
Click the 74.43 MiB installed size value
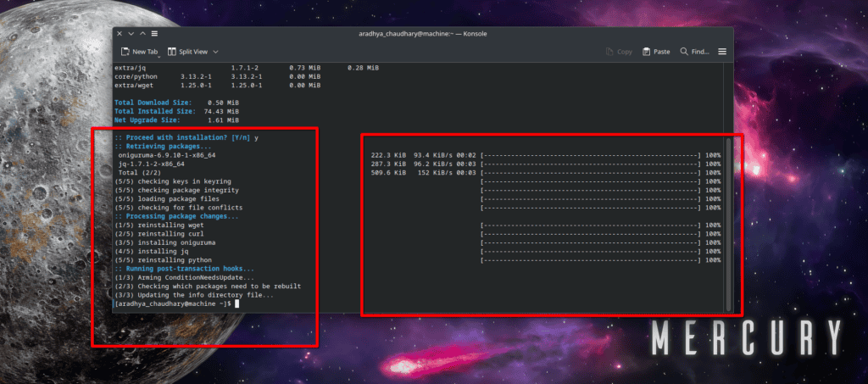221,111
